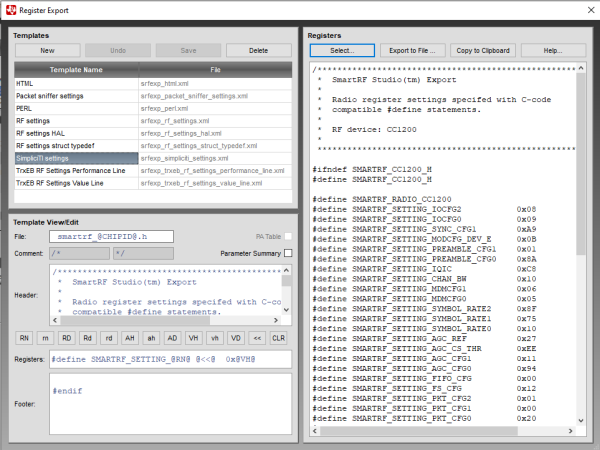Click the RD token button
Image resolution: width=600 pixels, height=450 pixels.
(67, 338)
